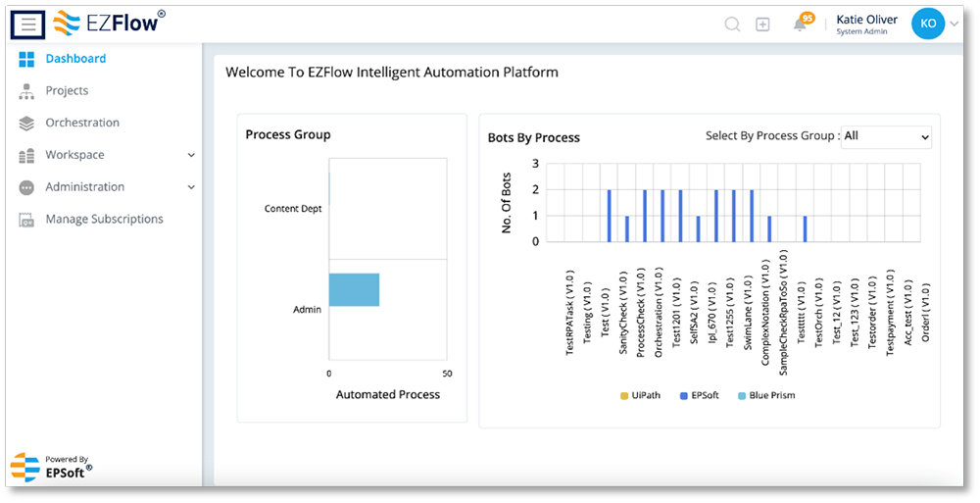
Task: Click the Test1201 ( V1.0 ) chart bar
Action: (x=680, y=215)
